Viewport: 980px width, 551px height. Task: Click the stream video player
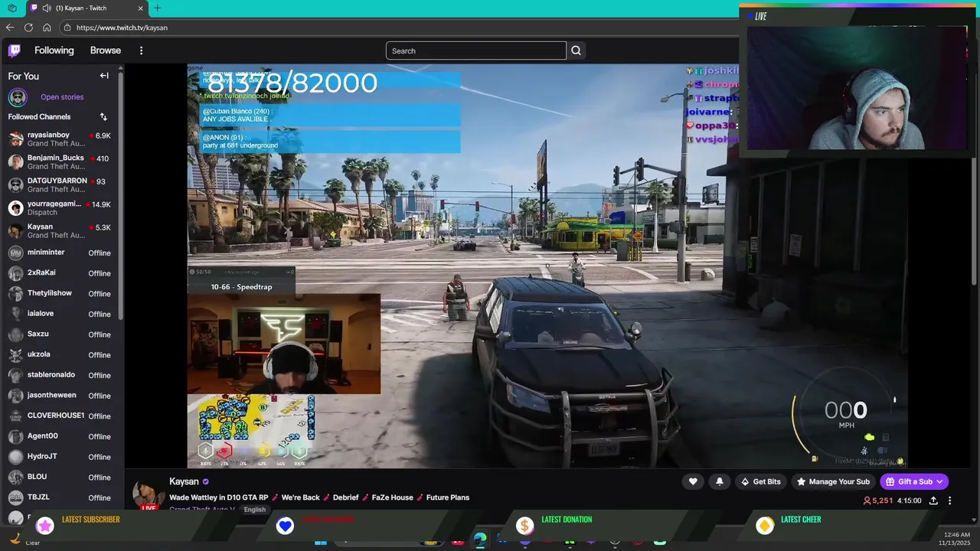547,266
